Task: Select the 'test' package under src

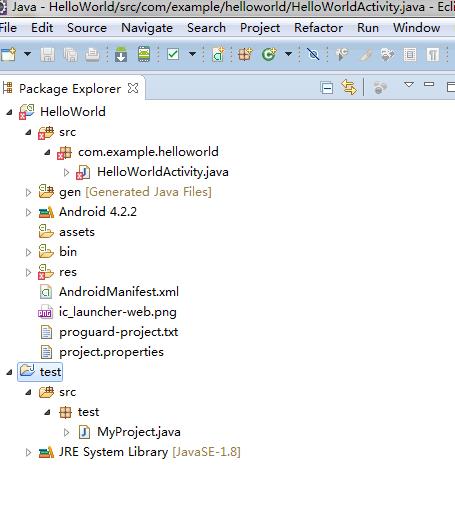Action: 88,412
